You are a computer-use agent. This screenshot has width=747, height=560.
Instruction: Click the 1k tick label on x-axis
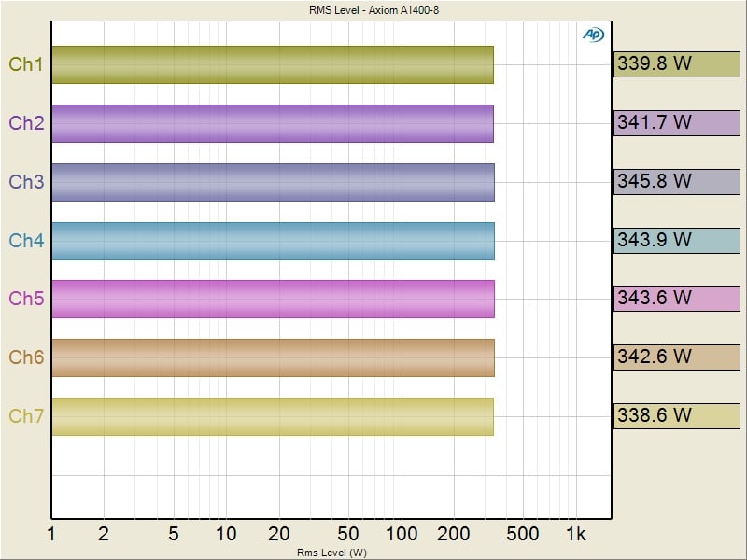click(575, 535)
